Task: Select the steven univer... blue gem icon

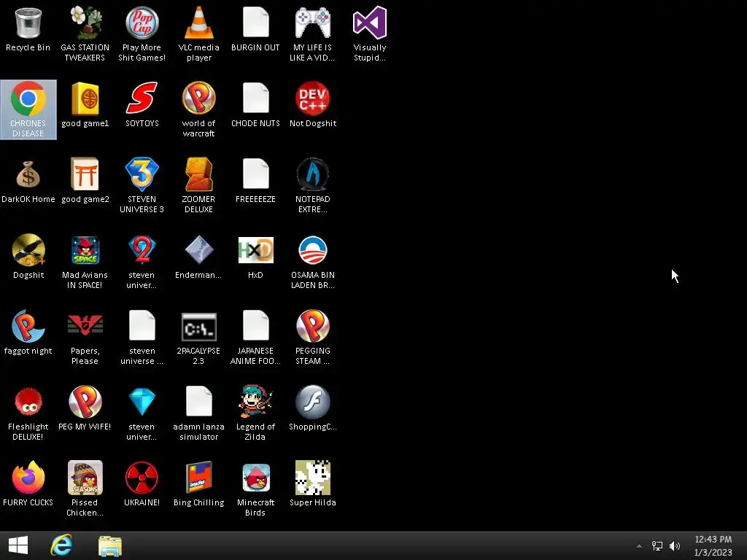Action: (142, 402)
